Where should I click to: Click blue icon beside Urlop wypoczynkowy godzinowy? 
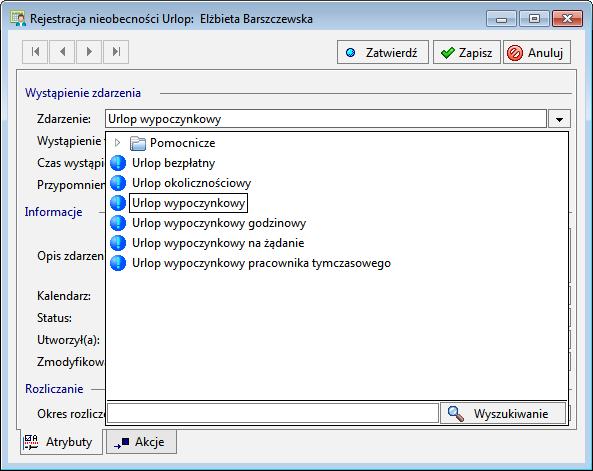[x=118, y=223]
